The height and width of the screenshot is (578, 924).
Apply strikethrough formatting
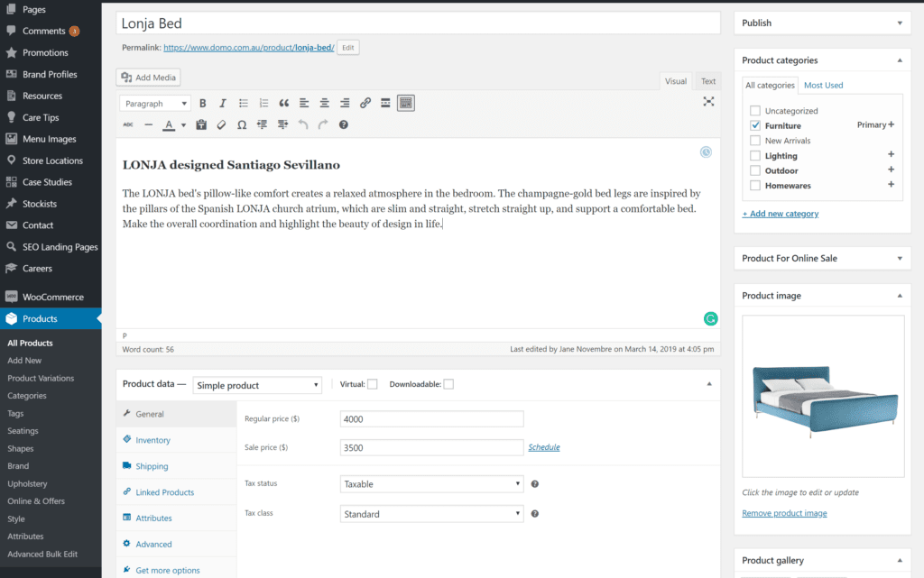[128, 124]
